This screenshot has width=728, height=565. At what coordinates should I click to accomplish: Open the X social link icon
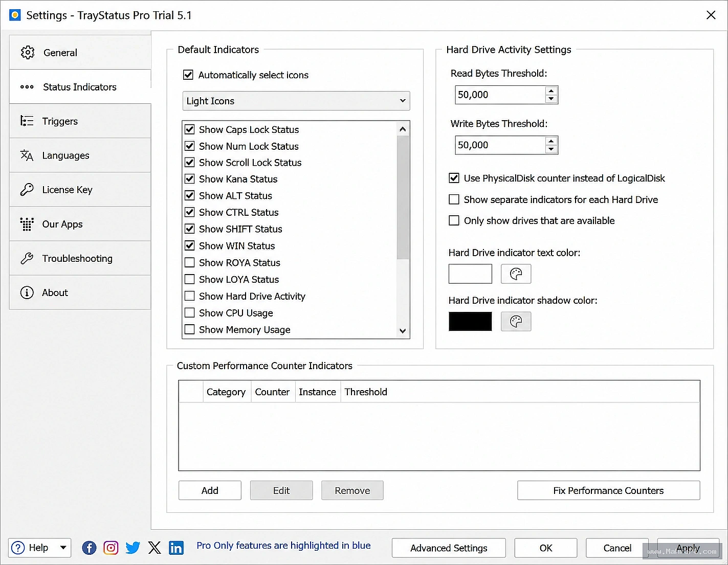[x=155, y=548]
